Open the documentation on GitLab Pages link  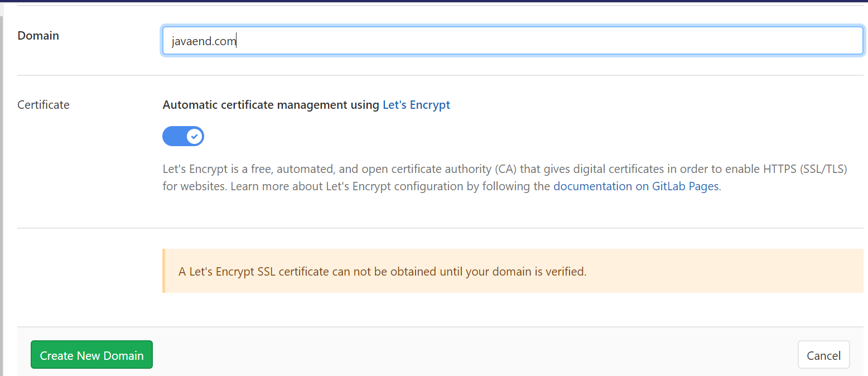point(635,186)
